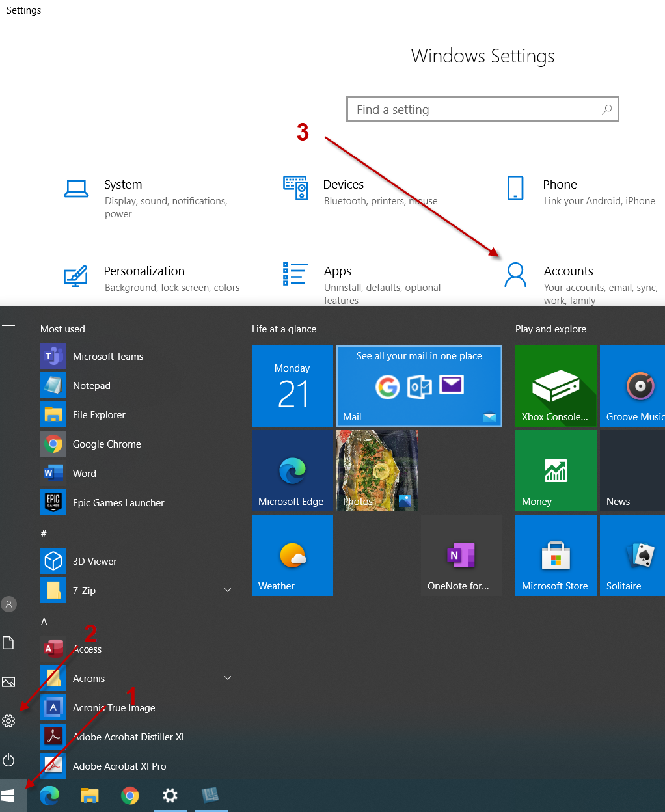Open the Photos tile
Viewport: 665px width, 812px height.
click(377, 470)
